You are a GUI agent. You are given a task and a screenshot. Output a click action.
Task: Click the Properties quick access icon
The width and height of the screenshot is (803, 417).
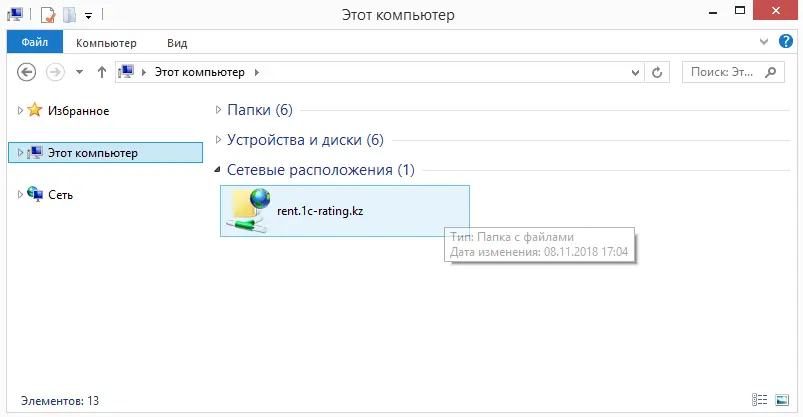pyautogui.click(x=48, y=15)
